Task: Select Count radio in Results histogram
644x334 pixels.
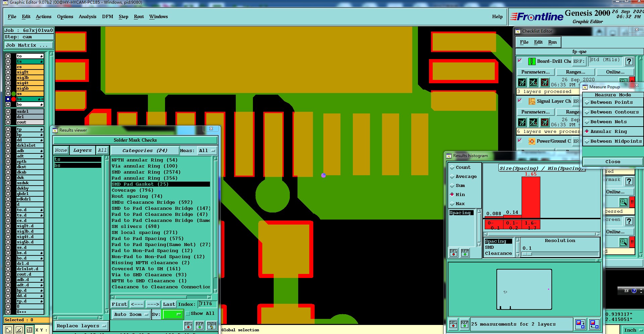Action: [460, 167]
